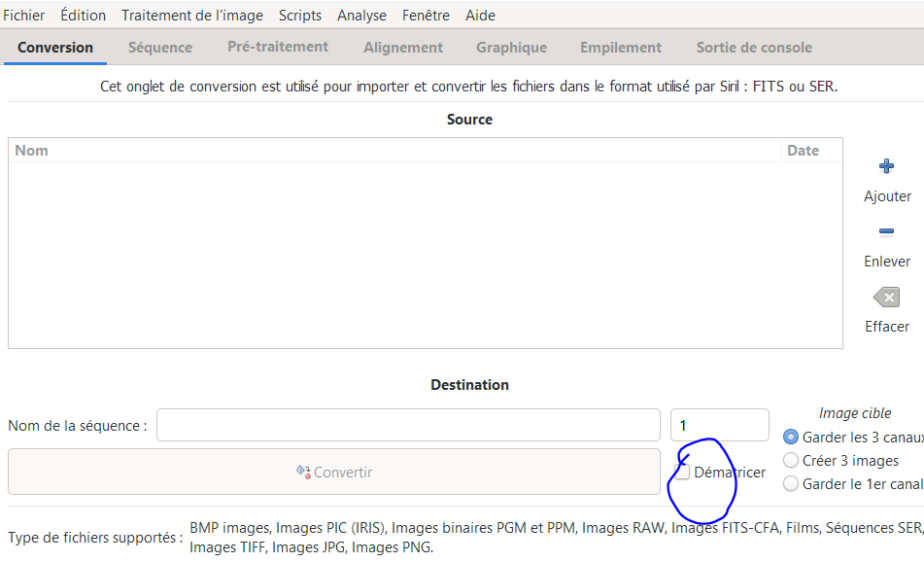The height and width of the screenshot is (562, 924).
Task: Open the Scripts menu
Action: [x=299, y=15]
